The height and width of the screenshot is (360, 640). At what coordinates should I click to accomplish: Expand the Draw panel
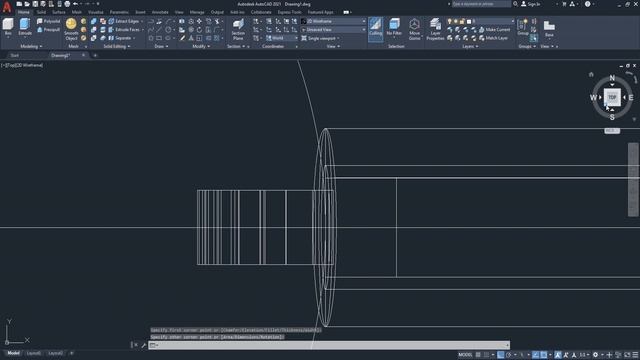(x=161, y=47)
